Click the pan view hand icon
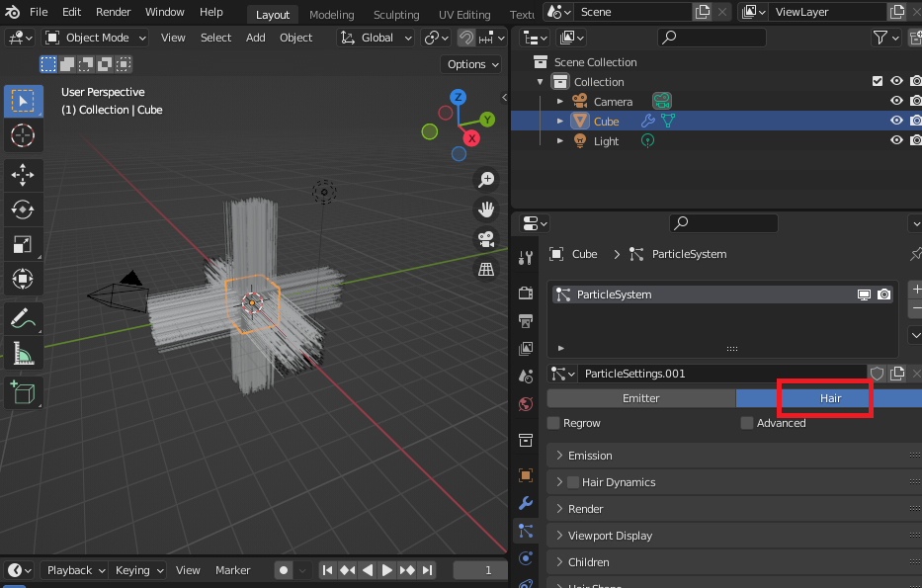The image size is (922, 588). tap(485, 210)
